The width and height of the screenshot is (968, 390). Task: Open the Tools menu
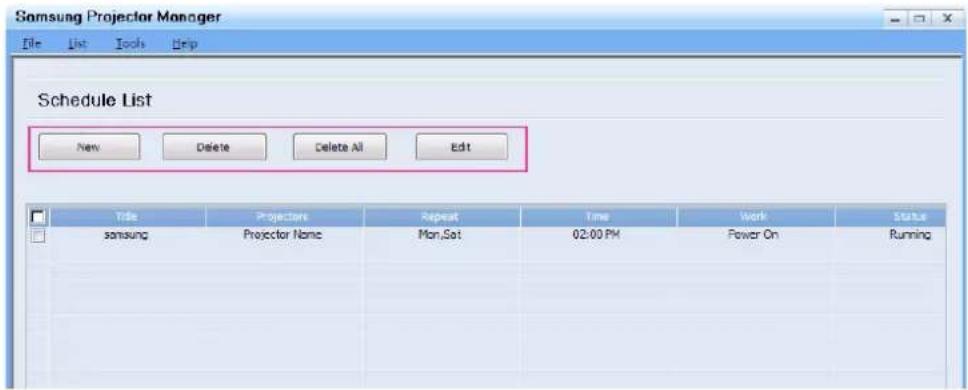130,44
